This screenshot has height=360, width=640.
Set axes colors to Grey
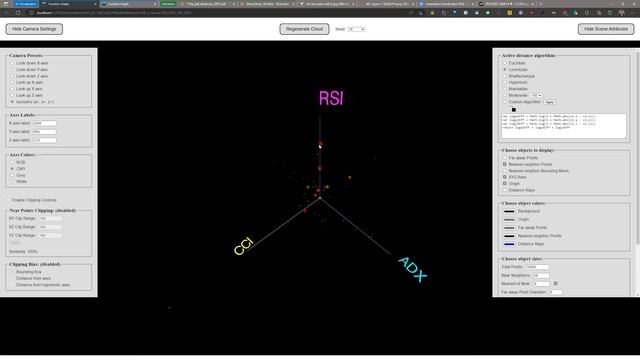click(12, 175)
